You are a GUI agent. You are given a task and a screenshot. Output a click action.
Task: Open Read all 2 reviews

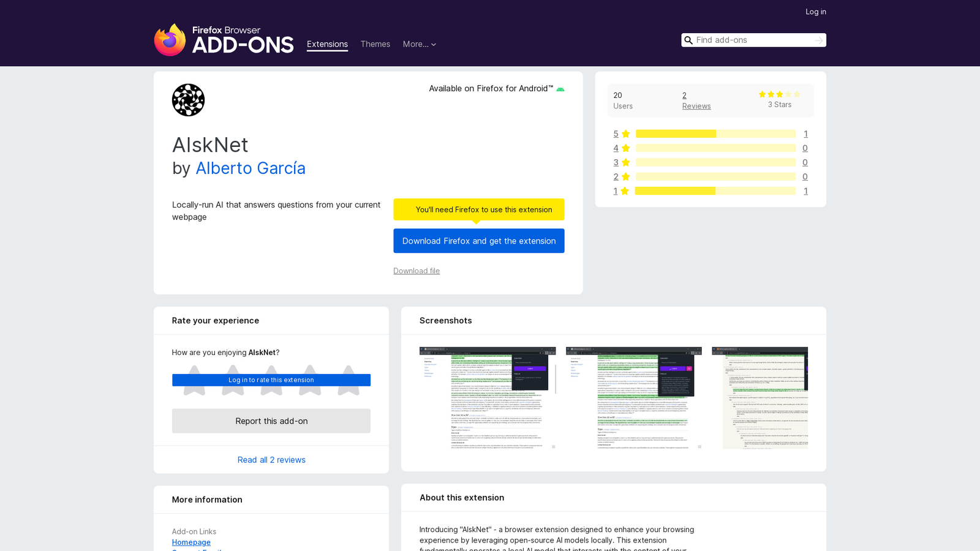pyautogui.click(x=271, y=460)
